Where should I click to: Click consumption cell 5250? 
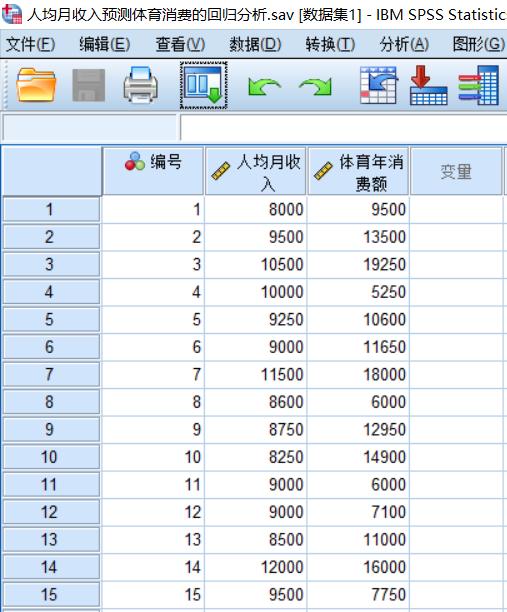click(358, 292)
